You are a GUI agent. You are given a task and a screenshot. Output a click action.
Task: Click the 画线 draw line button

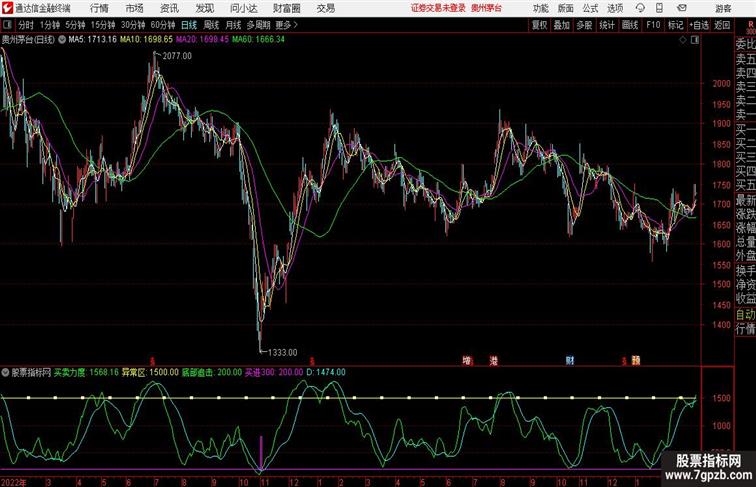630,25
